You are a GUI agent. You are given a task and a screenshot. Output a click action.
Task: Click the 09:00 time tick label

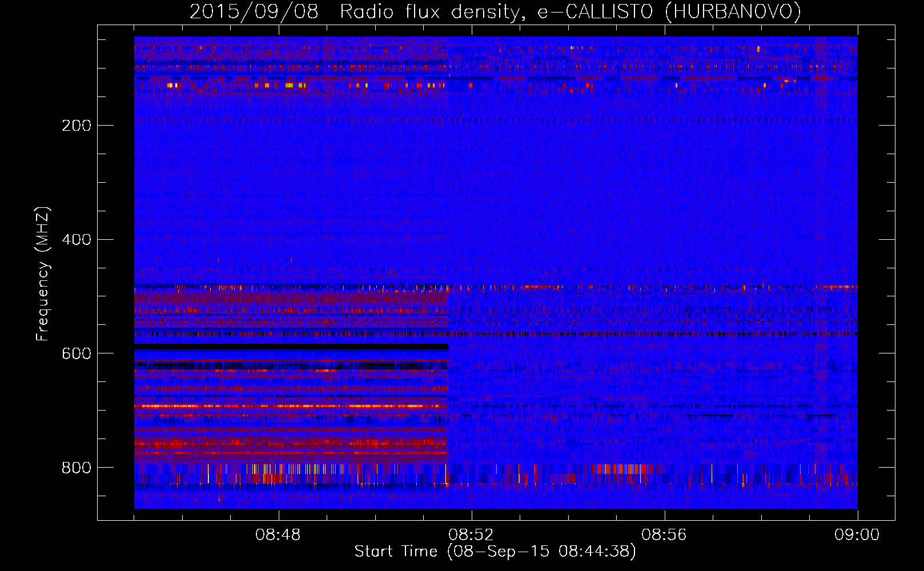pyautogui.click(x=857, y=535)
